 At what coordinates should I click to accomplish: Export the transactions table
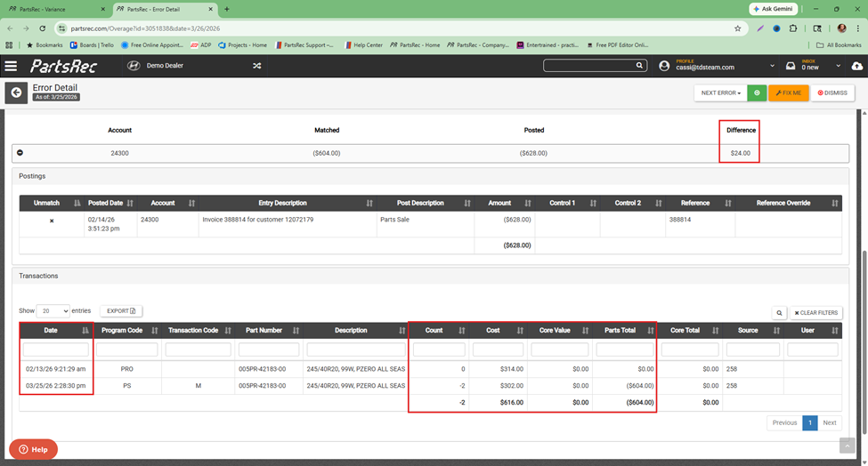tap(121, 310)
